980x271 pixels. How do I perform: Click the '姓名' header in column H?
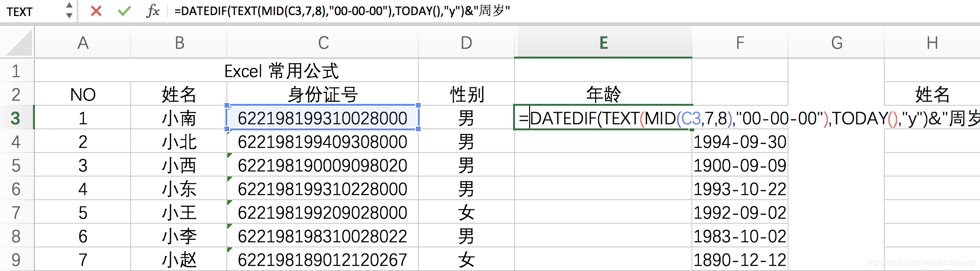pos(932,94)
